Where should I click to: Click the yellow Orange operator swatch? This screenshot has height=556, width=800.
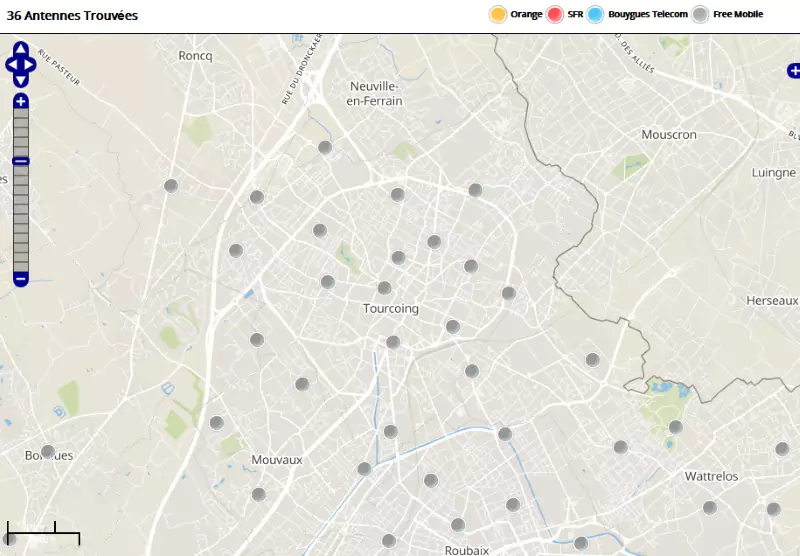[497, 14]
